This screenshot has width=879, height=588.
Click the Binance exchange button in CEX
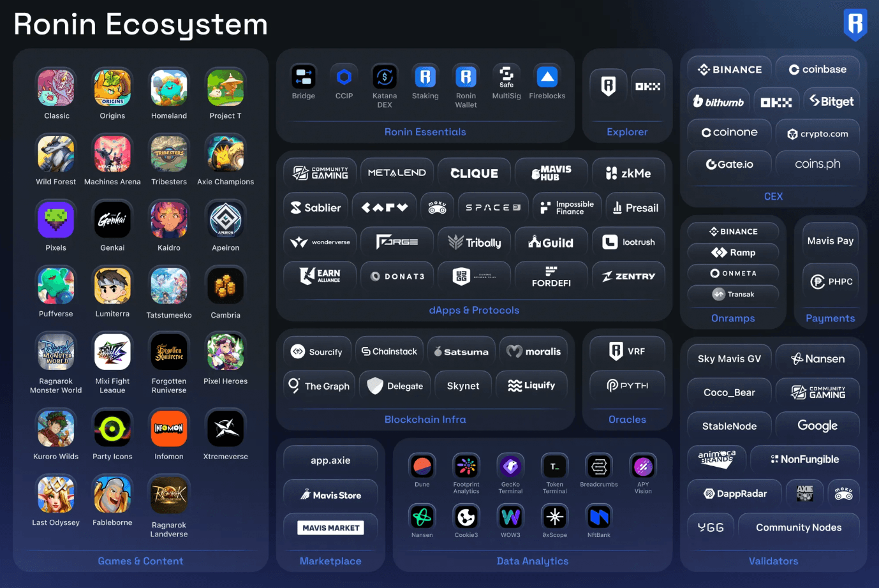(730, 70)
